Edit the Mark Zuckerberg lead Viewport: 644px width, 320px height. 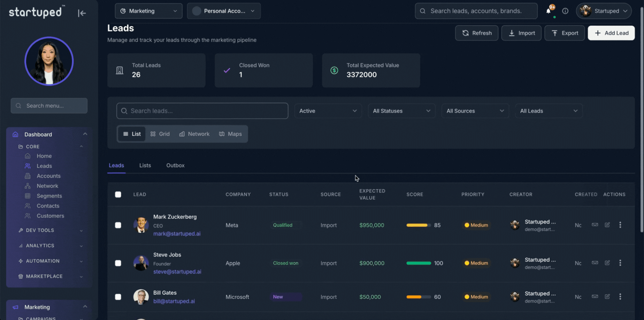[607, 225]
